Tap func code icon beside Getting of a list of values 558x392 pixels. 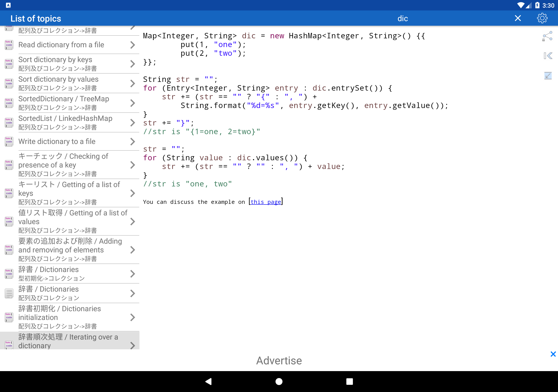pos(9,221)
